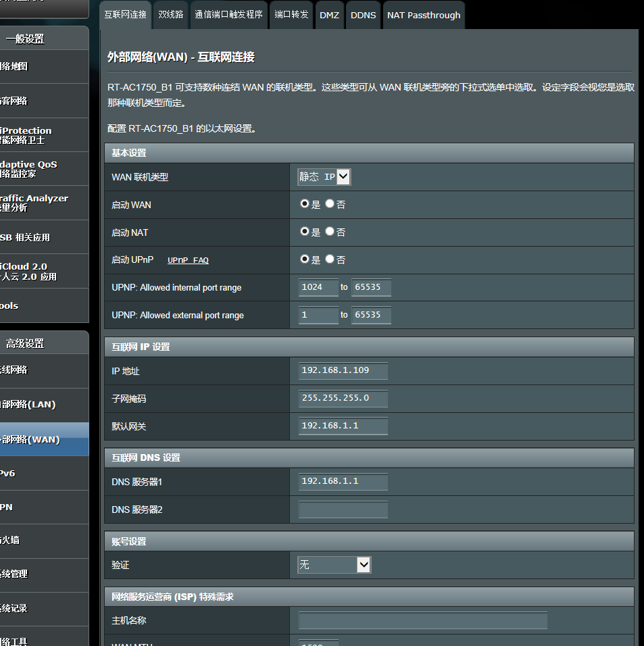Click the IP 地址 input field
The image size is (644, 646).
tap(343, 370)
